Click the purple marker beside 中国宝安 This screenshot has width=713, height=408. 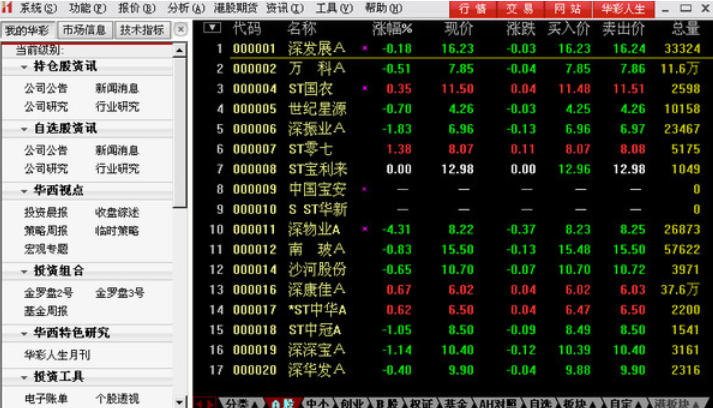point(364,189)
